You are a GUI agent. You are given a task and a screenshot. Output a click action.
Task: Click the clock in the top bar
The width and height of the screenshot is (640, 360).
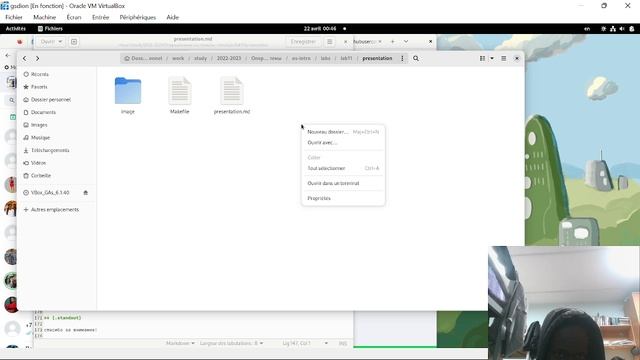(x=320, y=29)
